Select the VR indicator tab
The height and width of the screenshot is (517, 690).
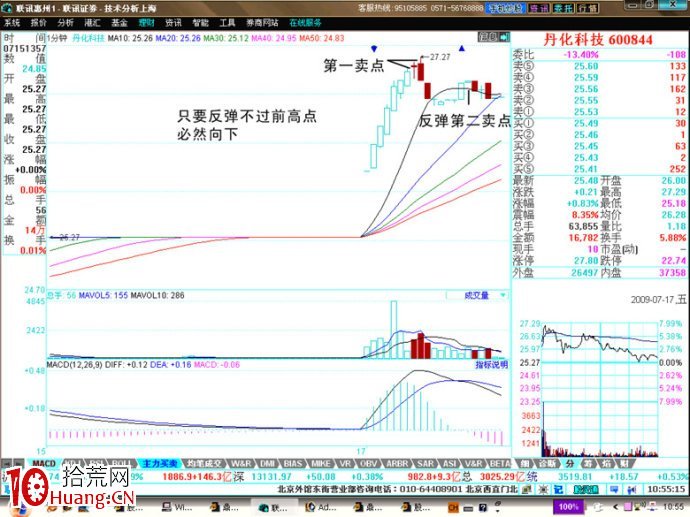(345, 463)
